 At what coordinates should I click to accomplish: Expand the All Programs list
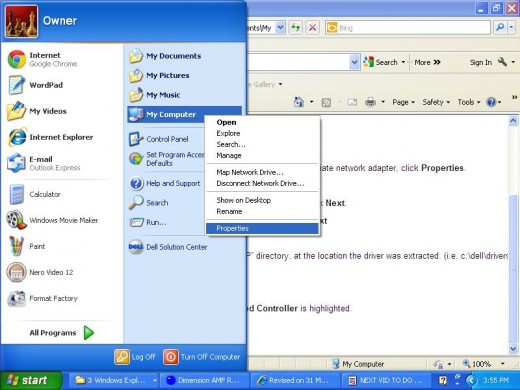coord(62,333)
